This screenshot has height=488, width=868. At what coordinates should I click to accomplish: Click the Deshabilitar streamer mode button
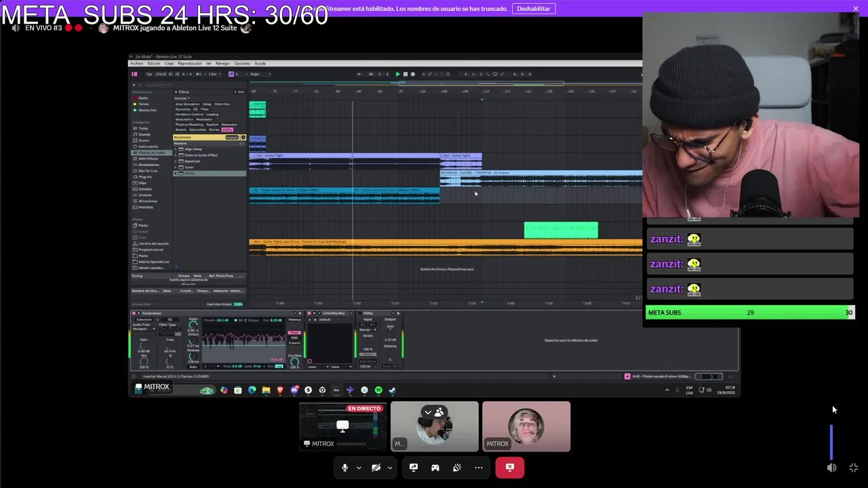[534, 9]
